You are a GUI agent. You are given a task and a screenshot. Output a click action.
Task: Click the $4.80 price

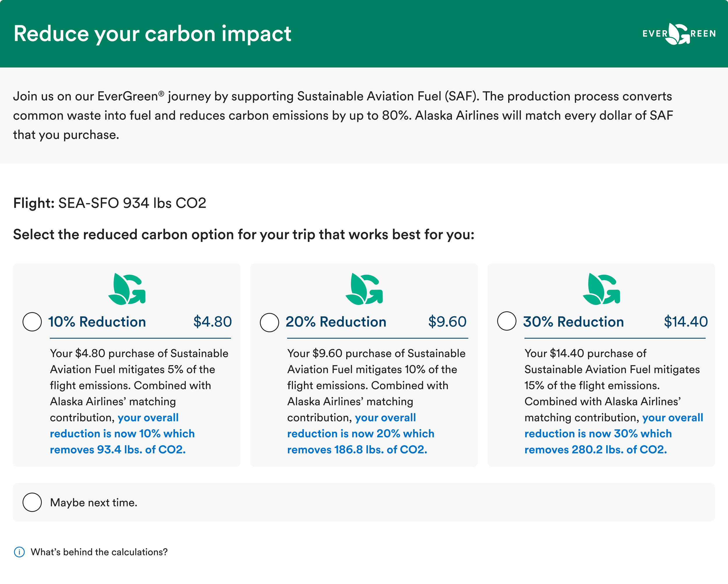(212, 322)
